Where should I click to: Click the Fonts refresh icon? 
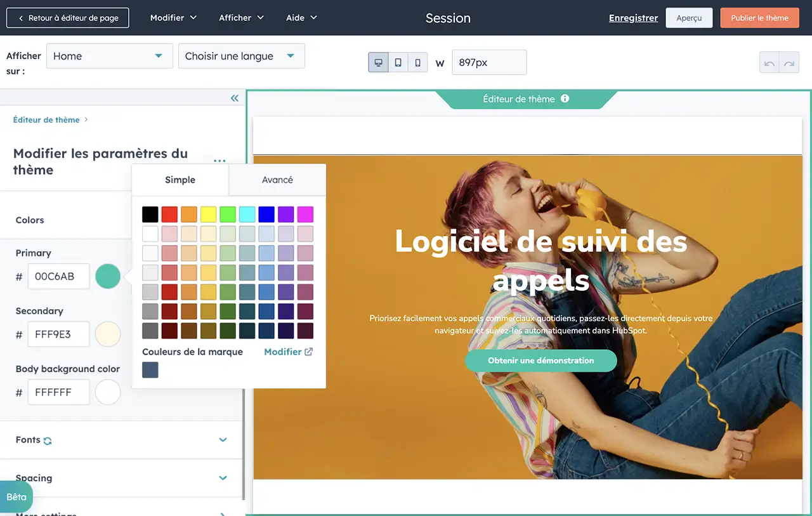point(48,440)
